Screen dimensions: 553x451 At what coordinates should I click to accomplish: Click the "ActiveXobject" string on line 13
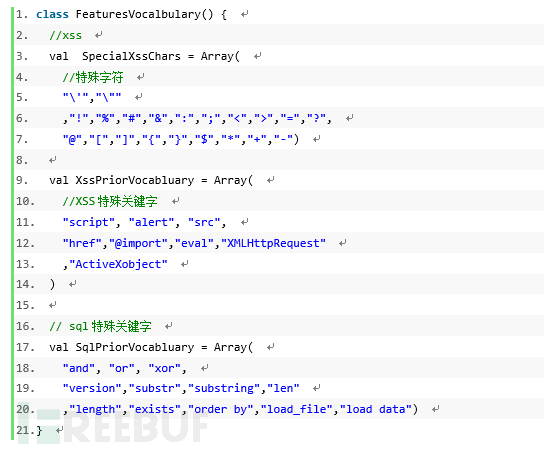(118, 264)
